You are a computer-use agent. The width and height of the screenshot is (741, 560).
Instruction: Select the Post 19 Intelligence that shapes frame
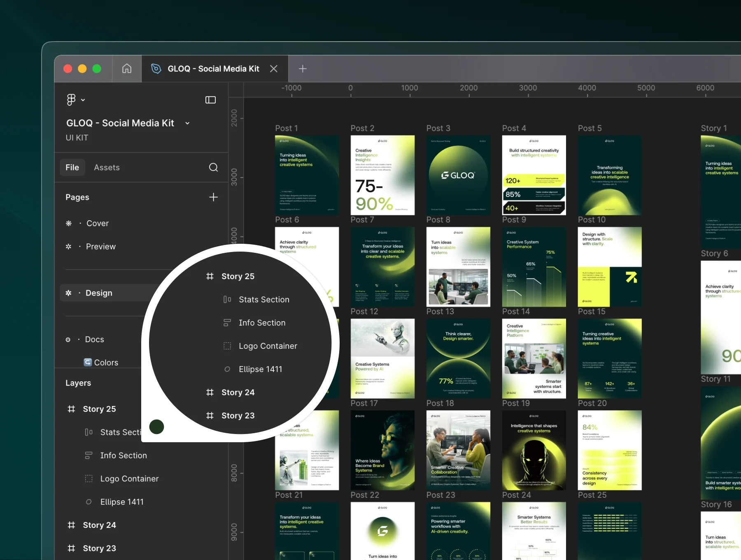click(534, 450)
